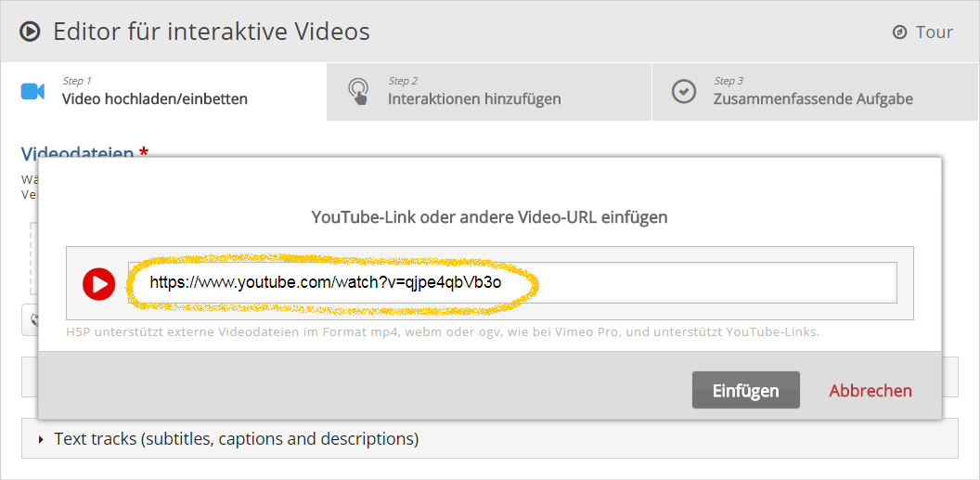
Task: Start the Tour from the header
Action: 934,32
